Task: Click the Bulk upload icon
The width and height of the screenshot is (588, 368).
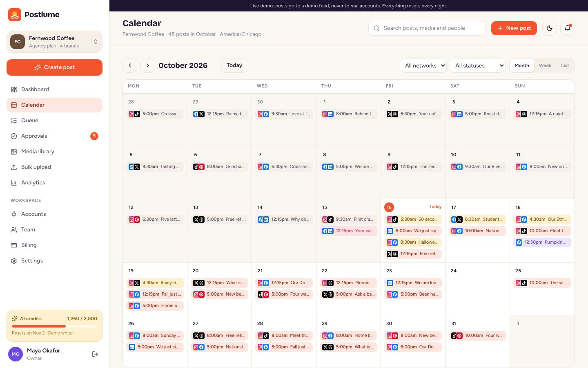Action: (14, 167)
